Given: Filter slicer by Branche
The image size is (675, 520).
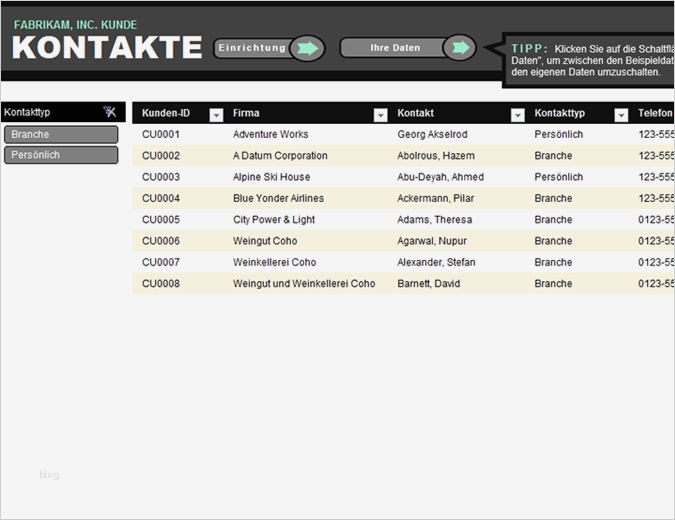Looking at the screenshot, I should pyautogui.click(x=61, y=134).
